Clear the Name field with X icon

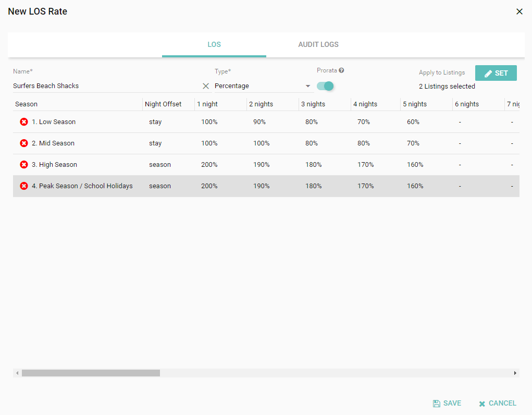click(x=206, y=86)
